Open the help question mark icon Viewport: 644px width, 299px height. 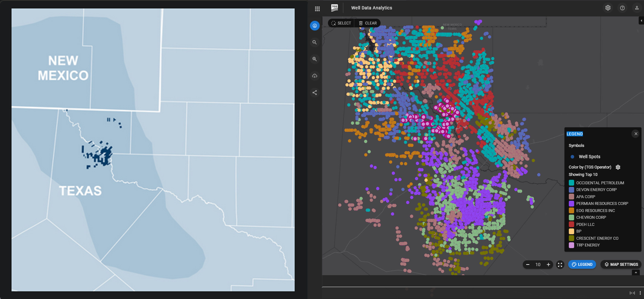coord(622,8)
